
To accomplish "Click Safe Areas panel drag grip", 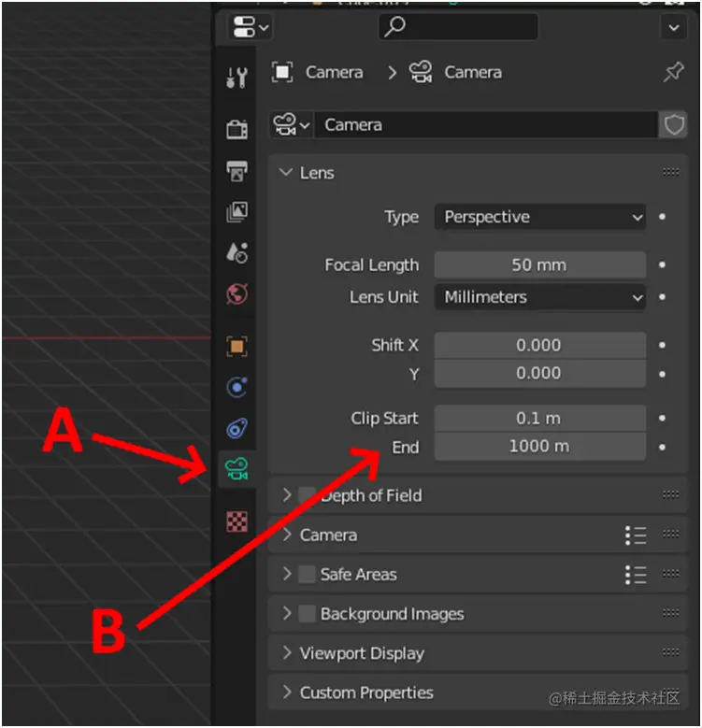I will [x=670, y=574].
